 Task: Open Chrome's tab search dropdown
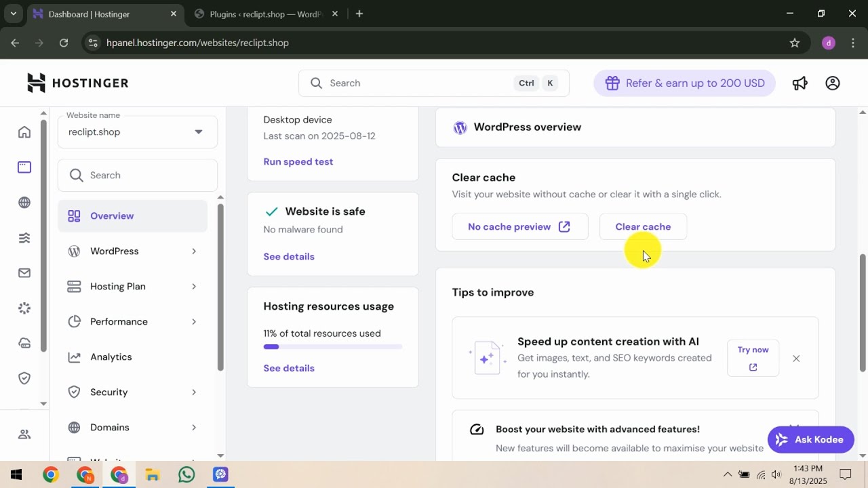tap(13, 14)
